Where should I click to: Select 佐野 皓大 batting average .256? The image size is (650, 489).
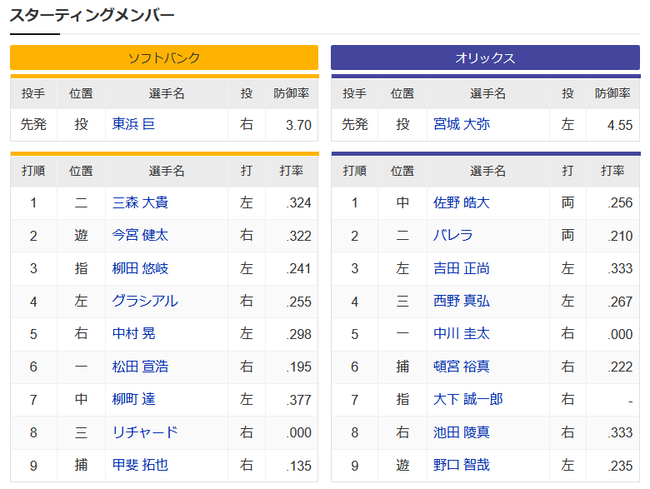click(x=620, y=203)
